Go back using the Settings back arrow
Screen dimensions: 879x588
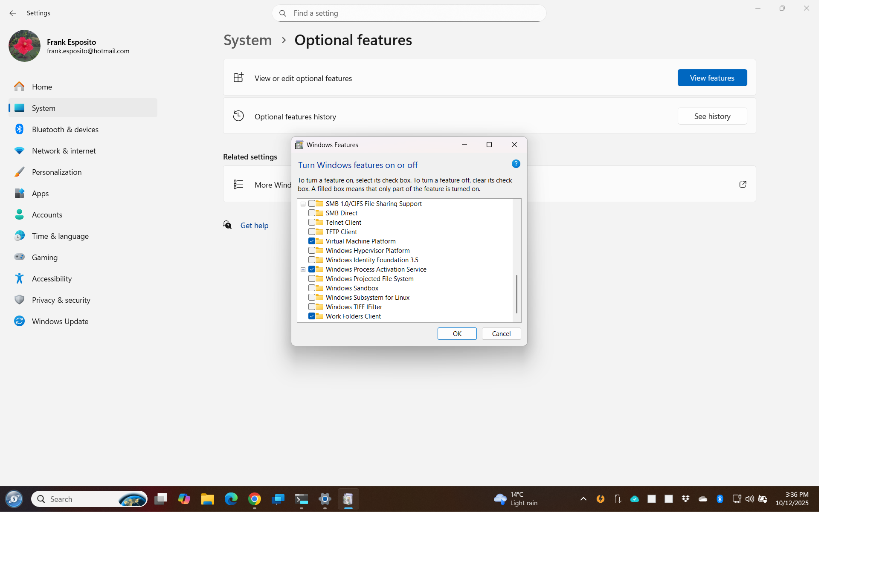13,13
